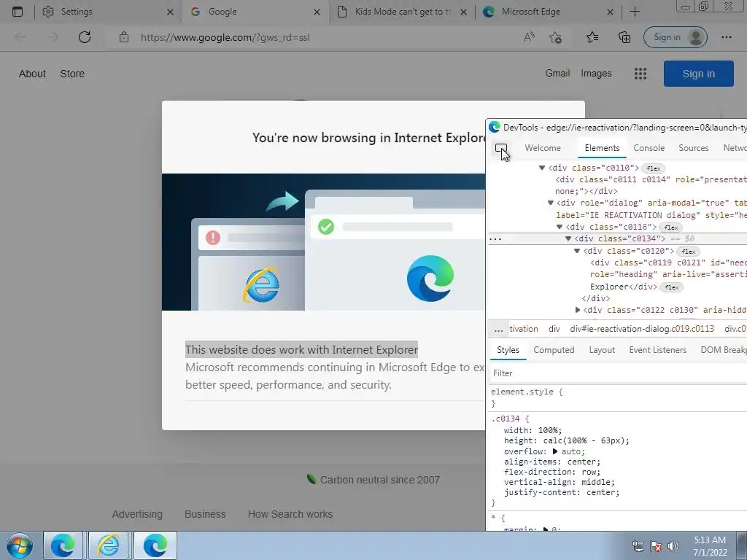Collapse the div class c0110 node

(542, 168)
